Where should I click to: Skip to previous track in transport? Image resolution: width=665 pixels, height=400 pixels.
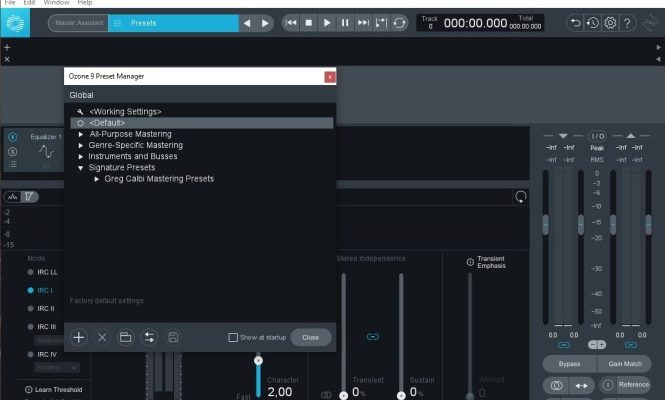[x=291, y=23]
